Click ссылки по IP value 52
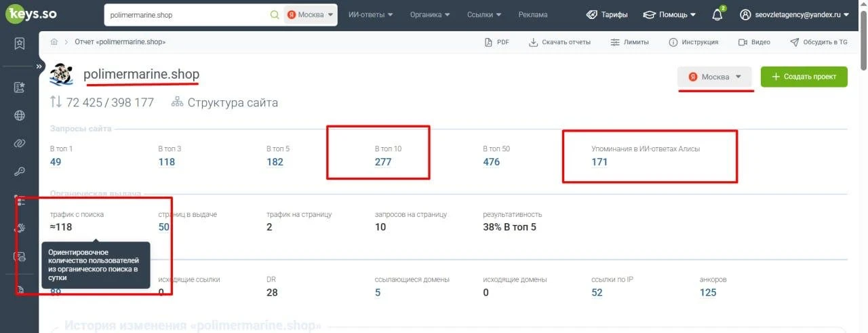 coord(597,292)
